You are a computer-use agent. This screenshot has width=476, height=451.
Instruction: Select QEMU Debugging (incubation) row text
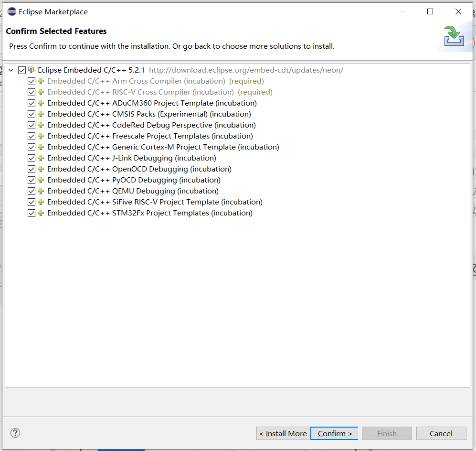(x=133, y=191)
